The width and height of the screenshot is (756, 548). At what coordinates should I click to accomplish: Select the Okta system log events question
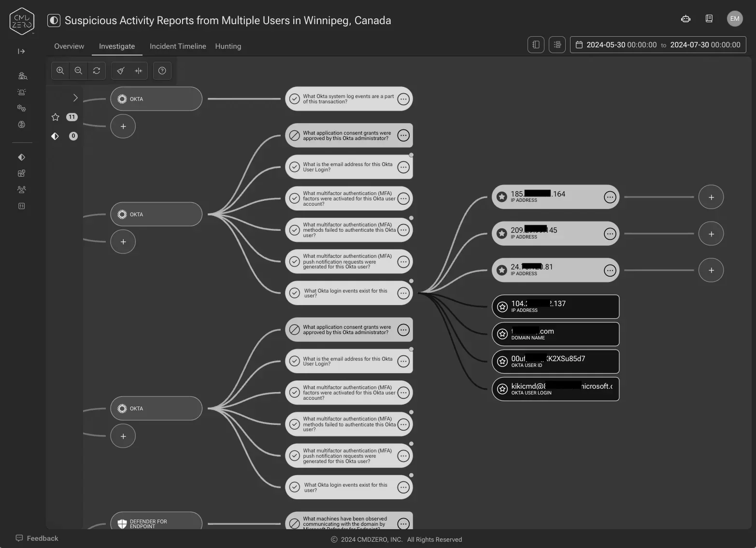(349, 99)
